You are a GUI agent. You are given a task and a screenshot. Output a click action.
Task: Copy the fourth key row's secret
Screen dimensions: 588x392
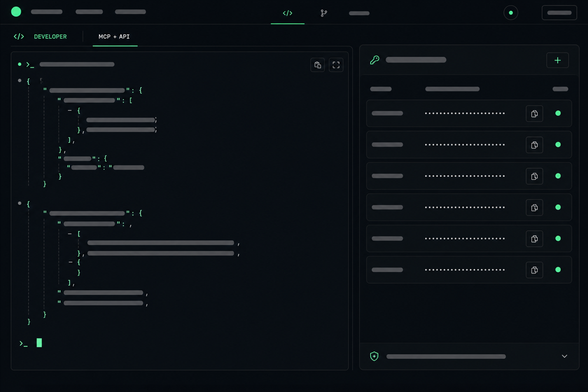(x=535, y=207)
